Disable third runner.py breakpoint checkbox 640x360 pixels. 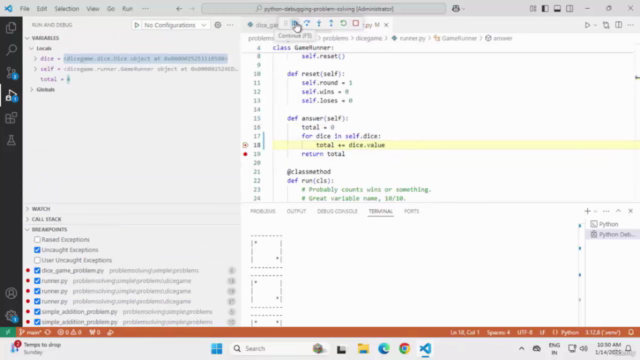click(37, 301)
